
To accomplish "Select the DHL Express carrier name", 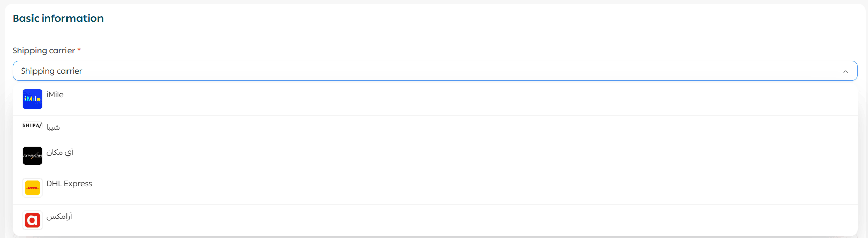I will coord(70,184).
